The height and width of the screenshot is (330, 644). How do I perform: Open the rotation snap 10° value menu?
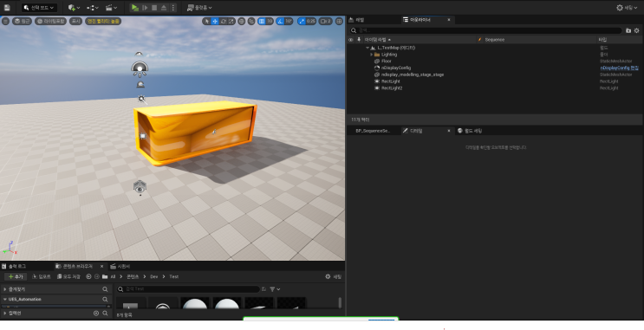click(x=289, y=21)
